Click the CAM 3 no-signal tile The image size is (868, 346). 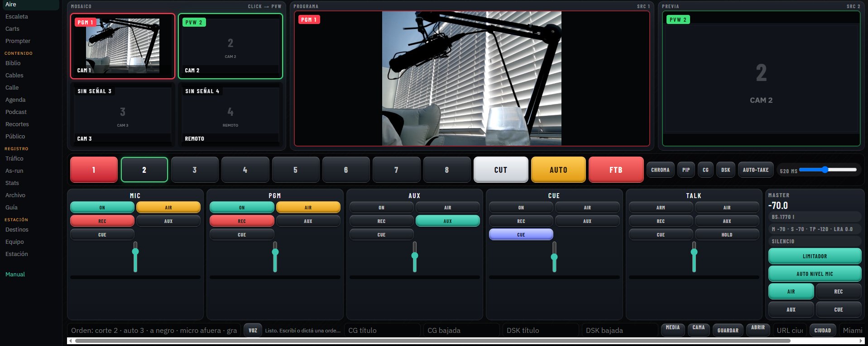click(x=122, y=114)
